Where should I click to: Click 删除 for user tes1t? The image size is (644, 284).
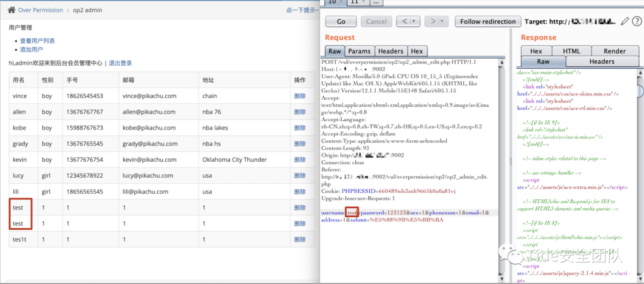pos(300,239)
